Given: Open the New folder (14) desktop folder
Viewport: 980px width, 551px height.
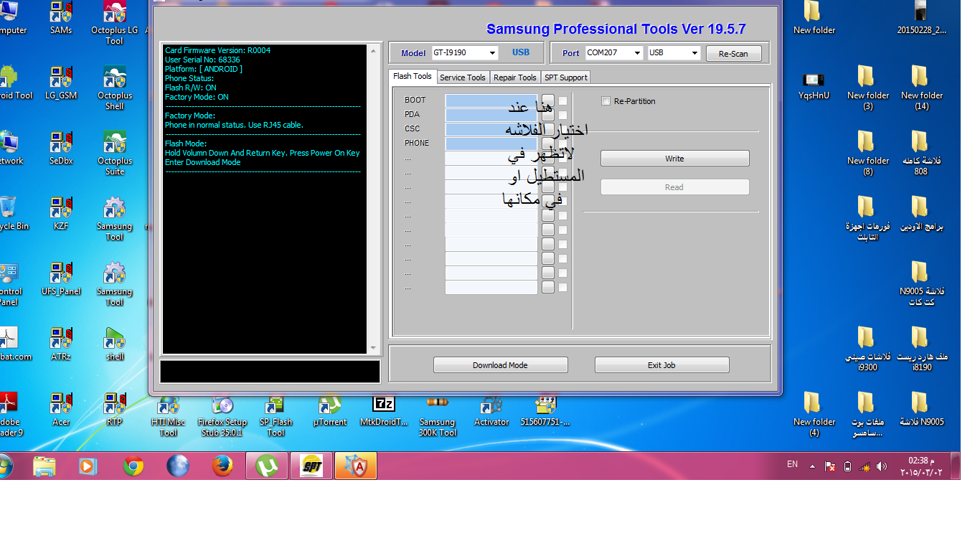Looking at the screenshot, I should point(921,88).
